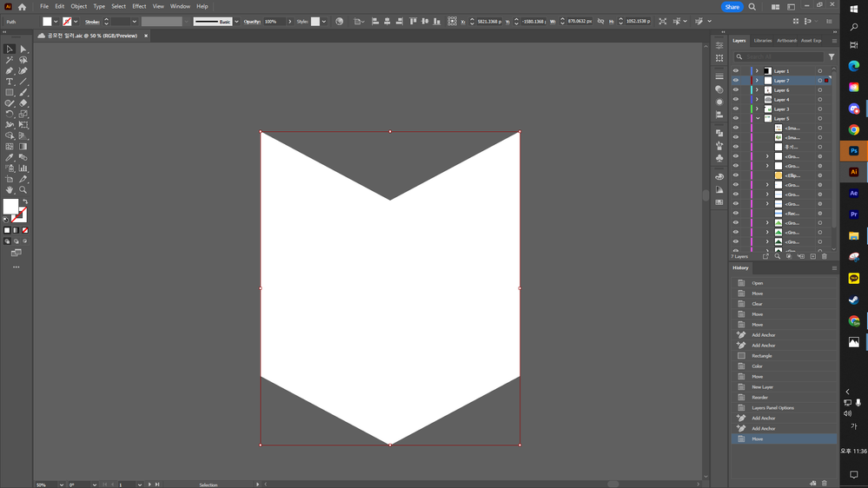
Task: Hide Layer 1 using its eye icon
Action: coord(736,71)
